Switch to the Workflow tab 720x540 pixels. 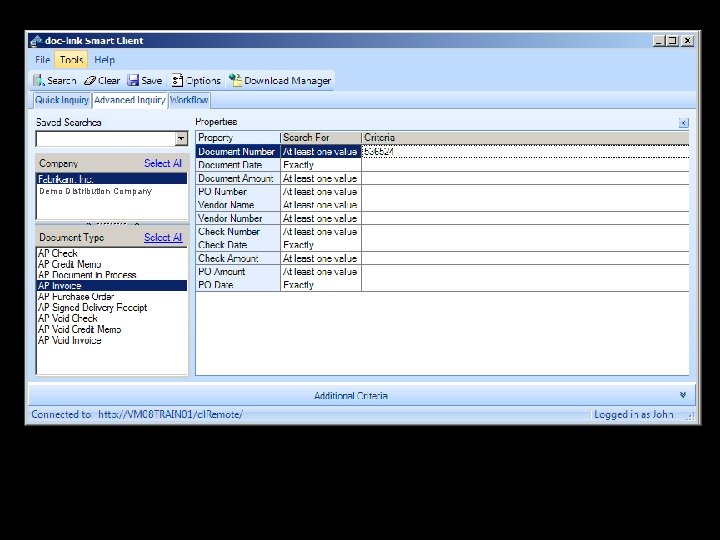(189, 100)
